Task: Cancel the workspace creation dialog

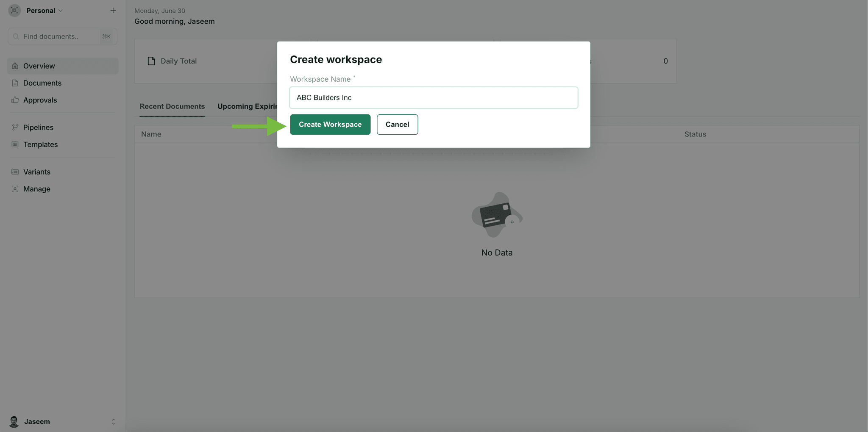Action: (397, 125)
